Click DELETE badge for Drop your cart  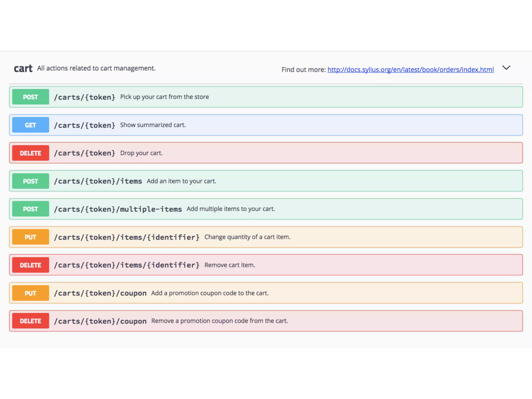(x=30, y=153)
